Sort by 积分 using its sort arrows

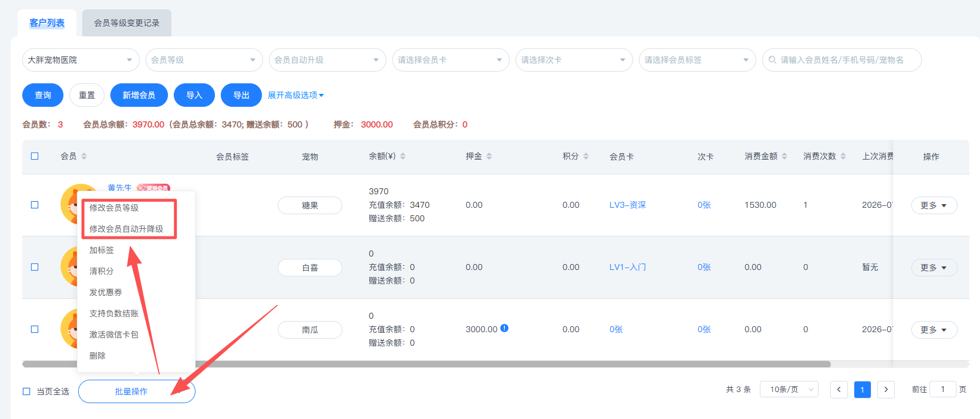click(586, 156)
